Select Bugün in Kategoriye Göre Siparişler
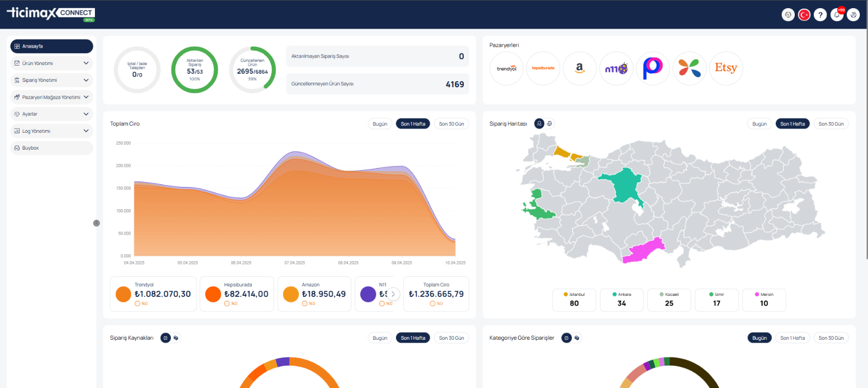This screenshot has width=868, height=388. click(x=759, y=338)
